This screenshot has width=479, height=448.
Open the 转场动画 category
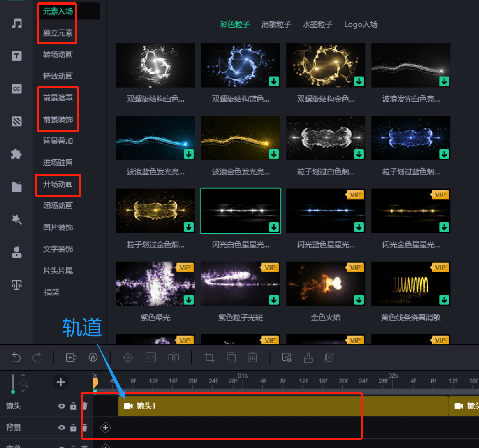coord(58,54)
